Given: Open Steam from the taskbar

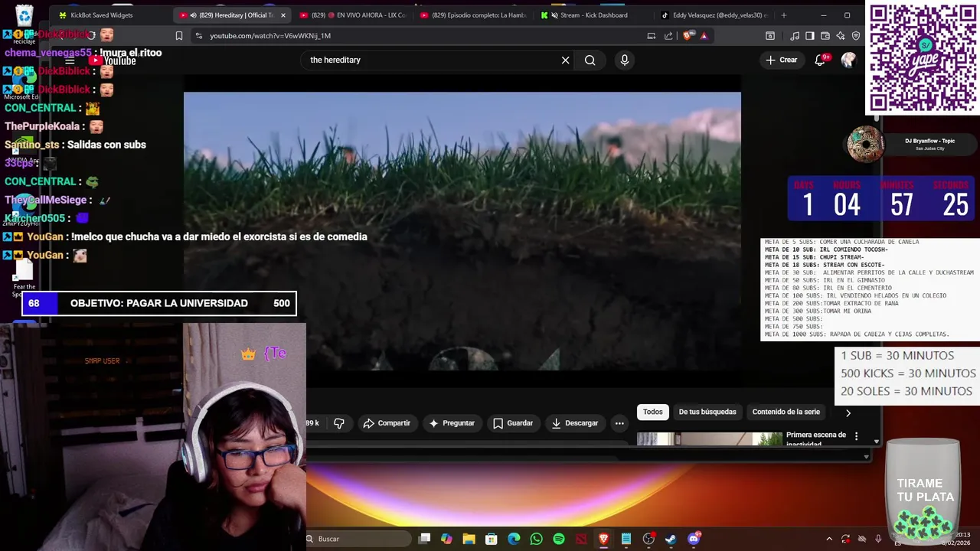Looking at the screenshot, I should click(671, 539).
